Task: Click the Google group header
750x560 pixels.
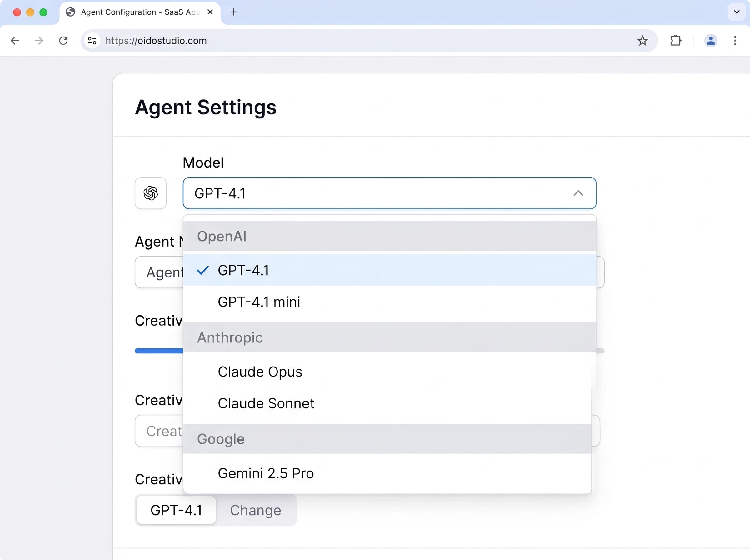Action: [387, 439]
